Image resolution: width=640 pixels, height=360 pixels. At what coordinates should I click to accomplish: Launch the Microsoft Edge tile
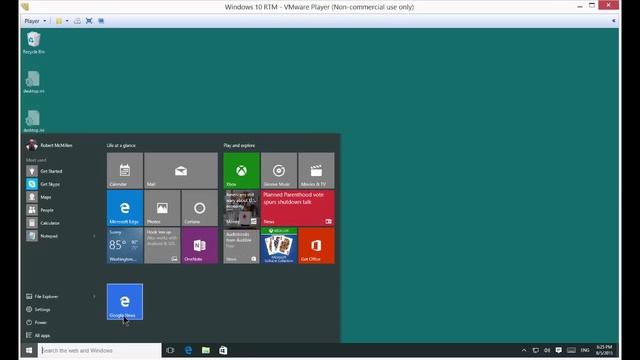(x=125, y=208)
